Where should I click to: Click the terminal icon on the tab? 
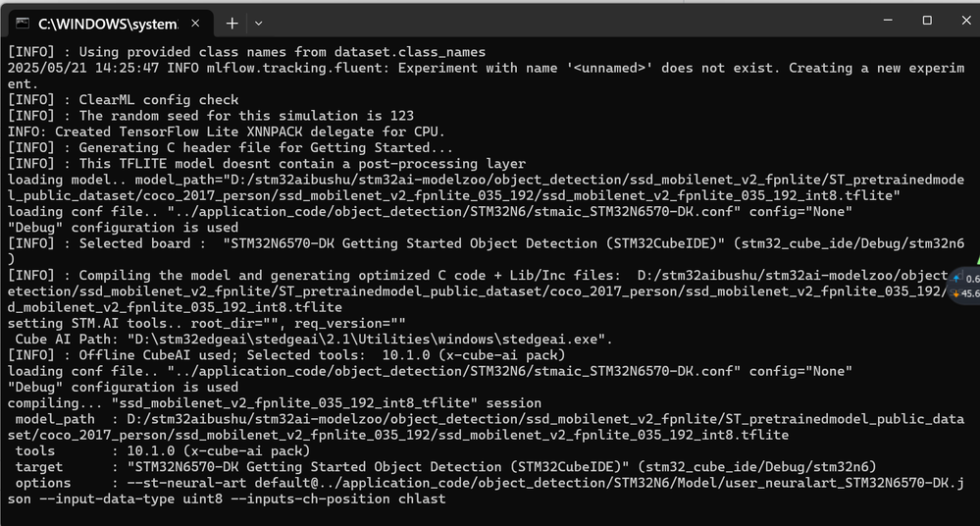[23, 23]
